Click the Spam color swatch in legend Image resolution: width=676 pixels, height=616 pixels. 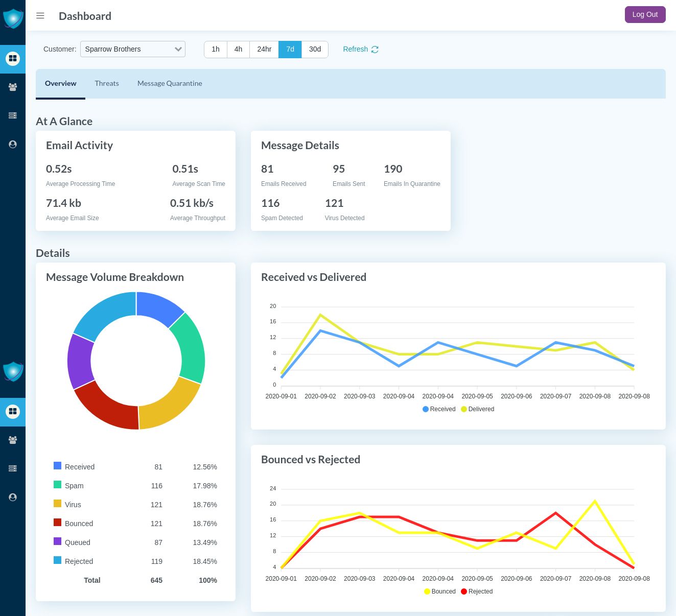pos(57,484)
